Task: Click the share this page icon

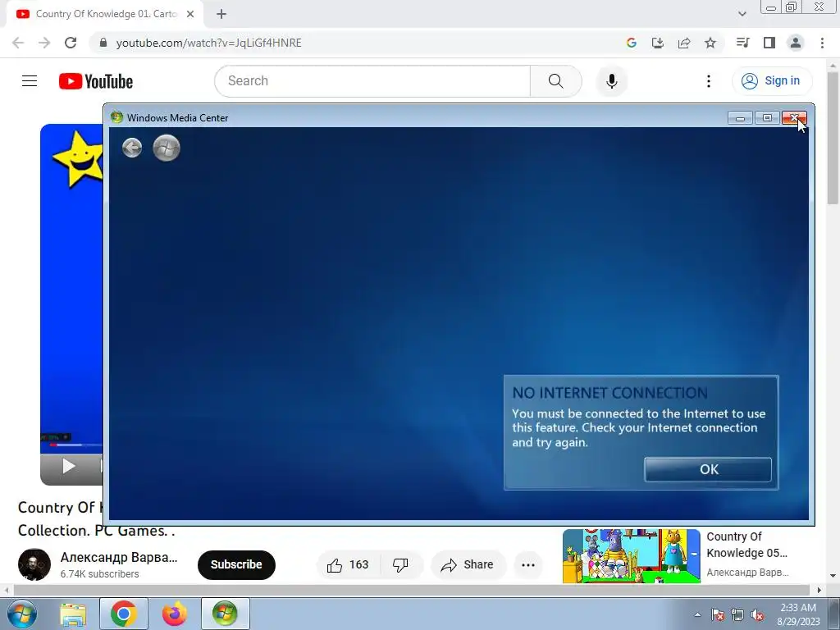Action: pyautogui.click(x=684, y=43)
